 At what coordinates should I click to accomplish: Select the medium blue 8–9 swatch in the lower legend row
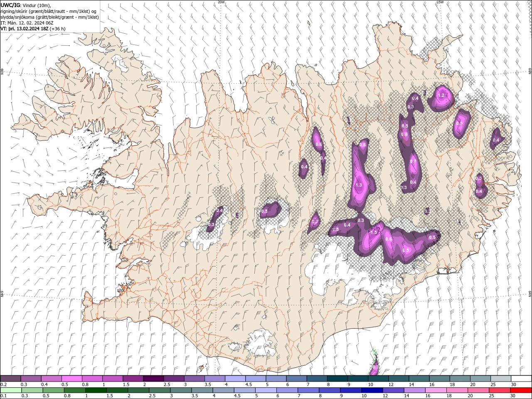point(330,390)
